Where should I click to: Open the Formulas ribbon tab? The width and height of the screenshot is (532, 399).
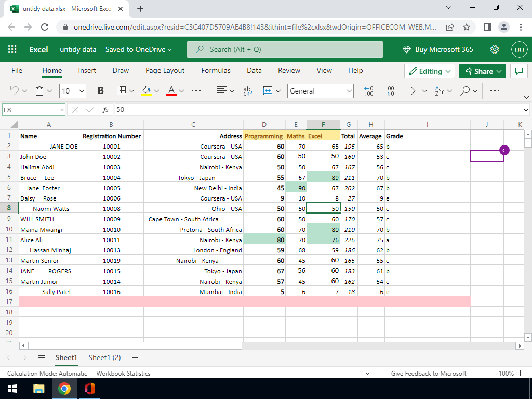coord(216,71)
